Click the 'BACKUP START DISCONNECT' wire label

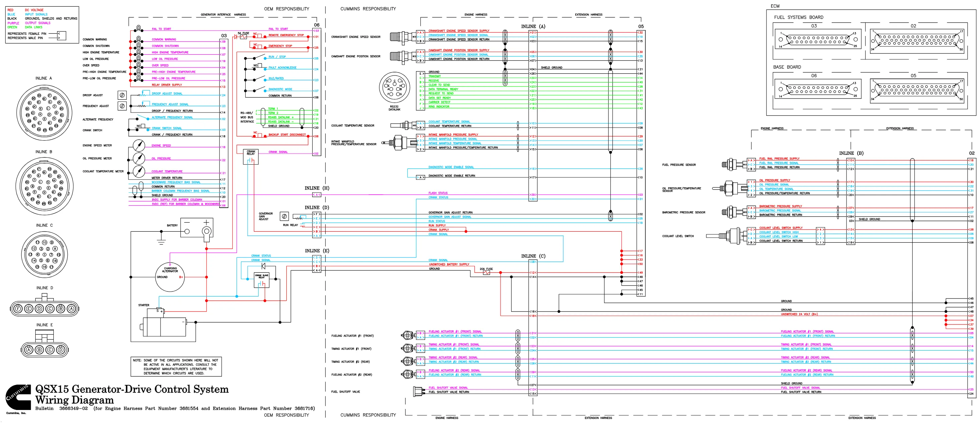(x=287, y=135)
